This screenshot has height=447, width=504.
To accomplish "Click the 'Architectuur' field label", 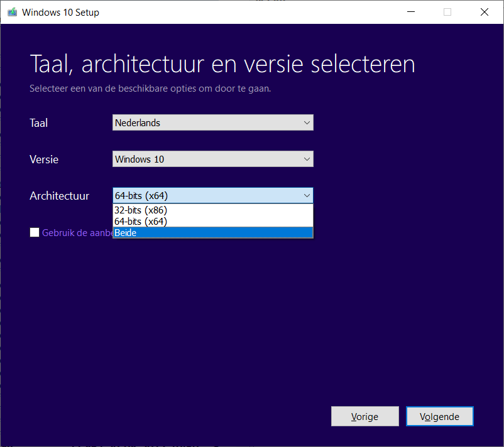I will 60,196.
